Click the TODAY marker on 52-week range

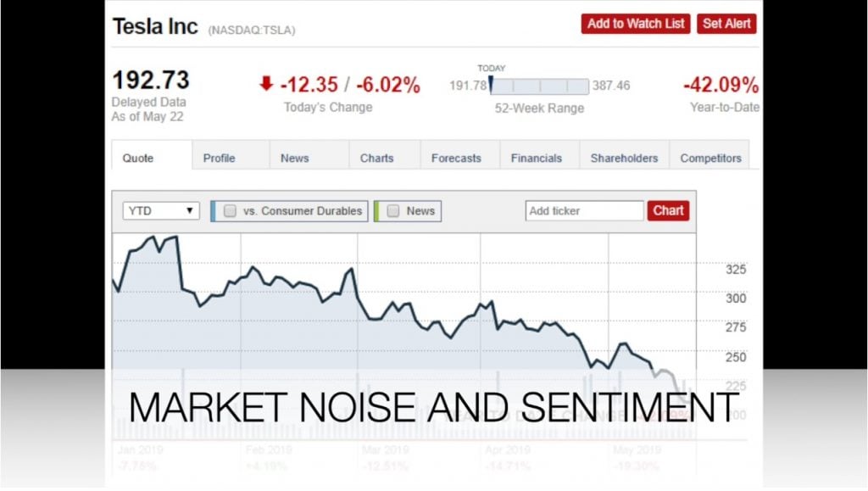pyautogui.click(x=491, y=81)
